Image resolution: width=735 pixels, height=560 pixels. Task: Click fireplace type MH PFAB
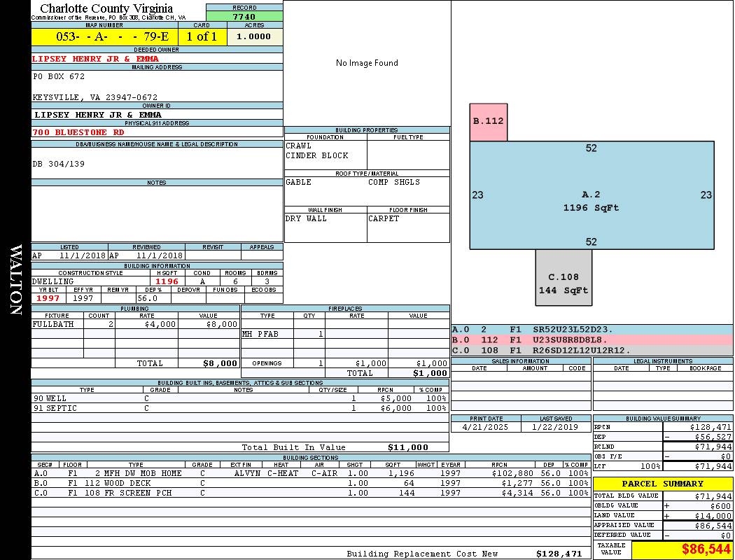click(x=260, y=334)
